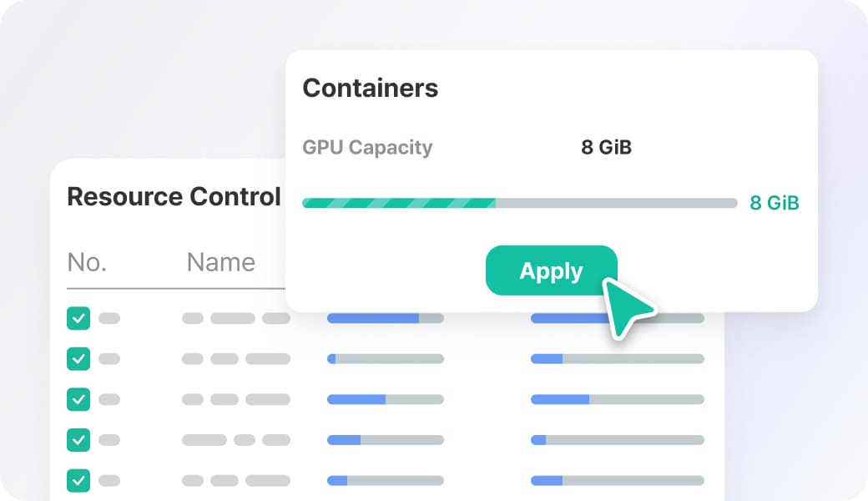Sort by the Name column header

click(x=220, y=262)
